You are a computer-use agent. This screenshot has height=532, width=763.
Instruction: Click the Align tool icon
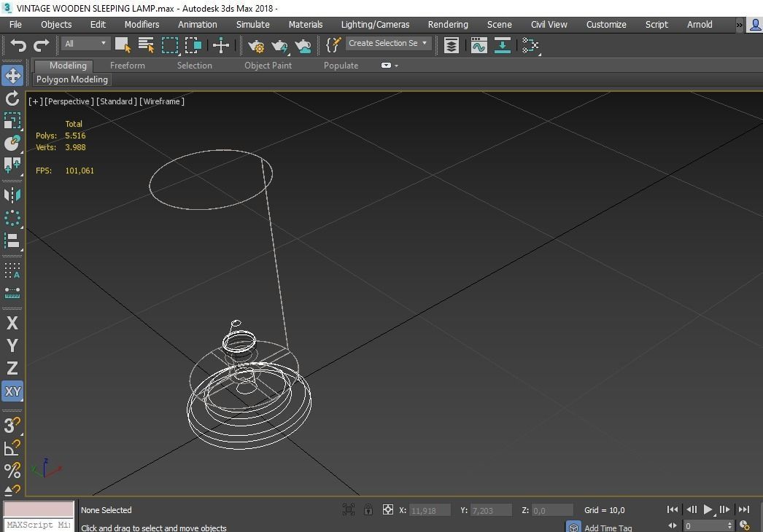point(12,240)
